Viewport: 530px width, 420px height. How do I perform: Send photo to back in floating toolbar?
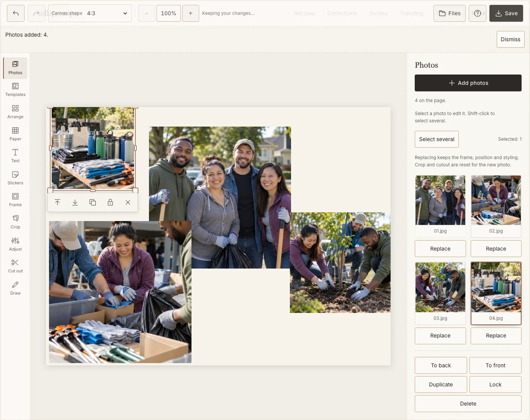pyautogui.click(x=75, y=202)
